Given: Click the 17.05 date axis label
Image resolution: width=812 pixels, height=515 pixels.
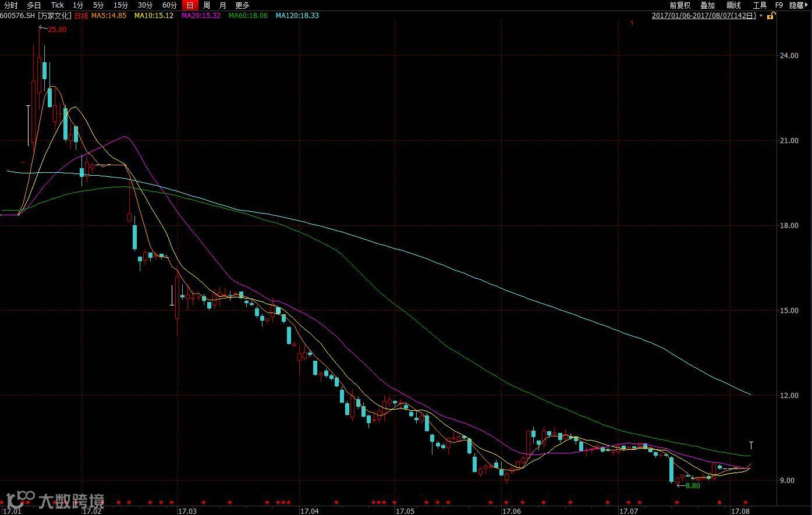Looking at the screenshot, I should pos(405,512).
